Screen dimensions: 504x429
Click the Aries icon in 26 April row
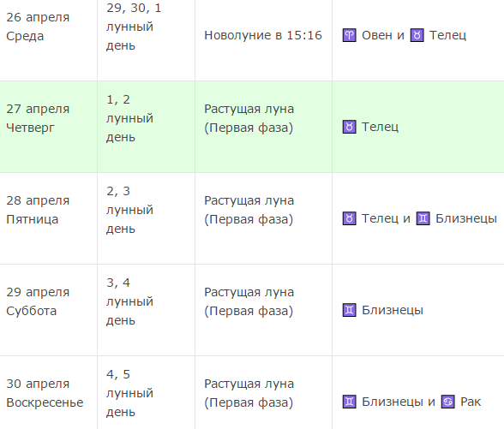point(349,35)
